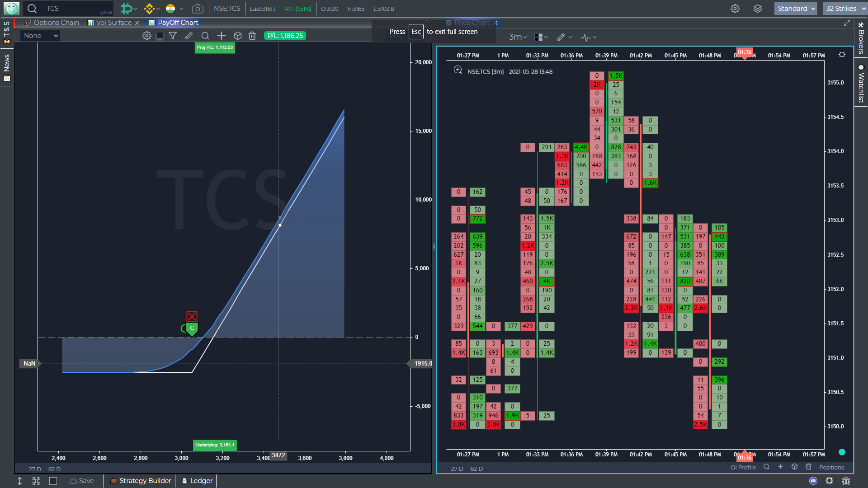Image resolution: width=868 pixels, height=488 pixels.
Task: Click the Standard theme selector
Action: tap(795, 9)
